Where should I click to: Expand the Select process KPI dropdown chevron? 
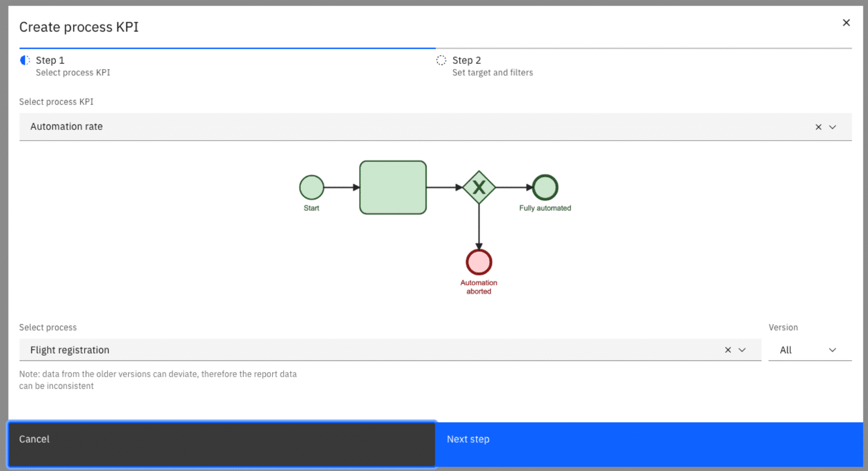coord(832,127)
